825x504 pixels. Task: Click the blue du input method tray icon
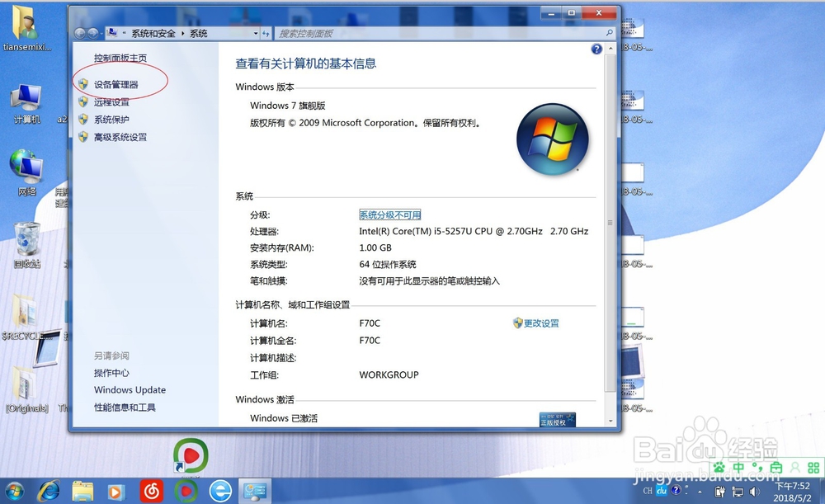[662, 490]
